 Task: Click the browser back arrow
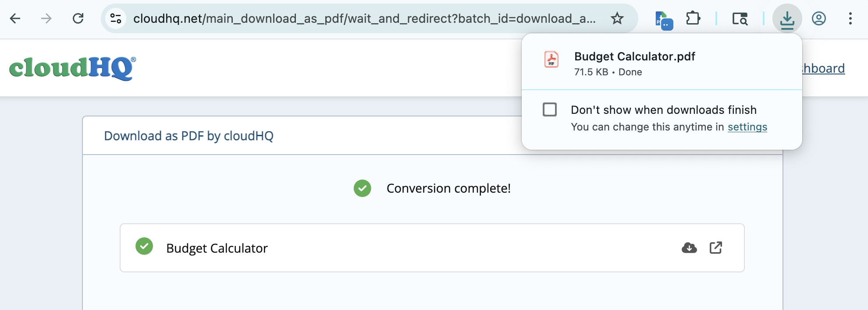click(x=15, y=18)
